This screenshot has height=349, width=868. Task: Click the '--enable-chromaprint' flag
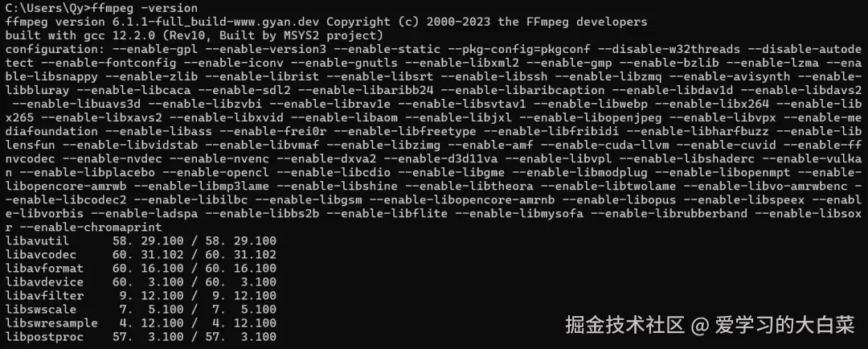[x=91, y=227]
